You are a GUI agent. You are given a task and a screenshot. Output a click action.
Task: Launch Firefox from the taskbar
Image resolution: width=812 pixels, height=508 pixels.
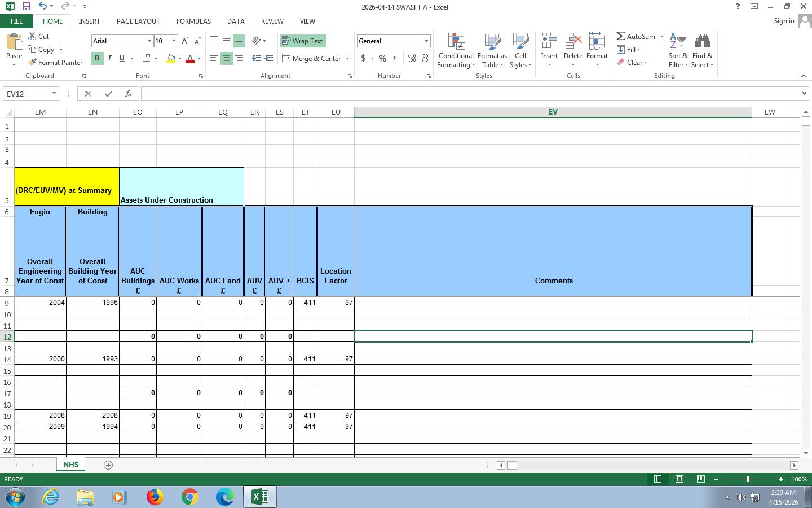155,497
